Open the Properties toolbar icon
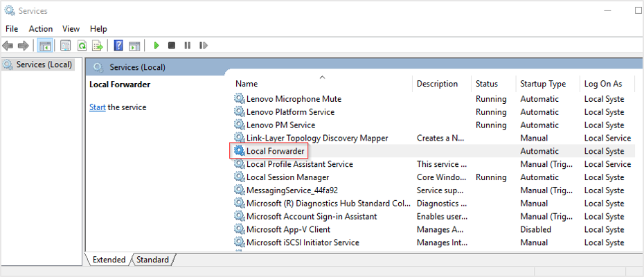The width and height of the screenshot is (644, 277). click(65, 45)
